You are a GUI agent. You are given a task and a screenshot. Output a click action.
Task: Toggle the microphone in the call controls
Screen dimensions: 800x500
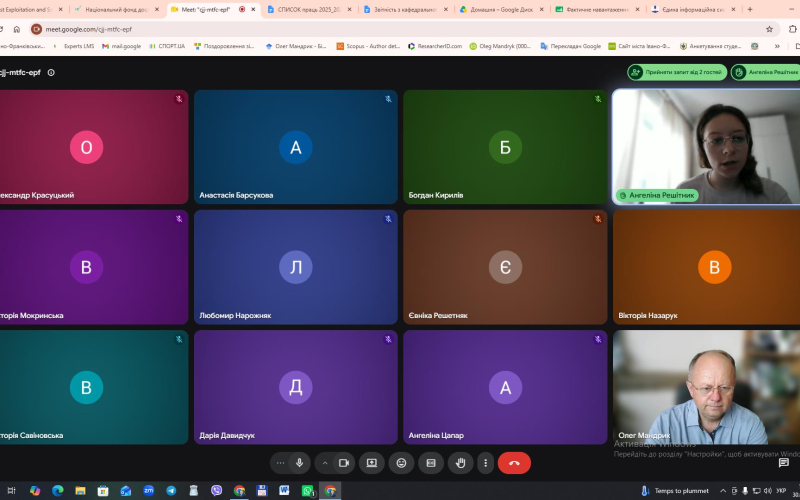[x=299, y=463]
